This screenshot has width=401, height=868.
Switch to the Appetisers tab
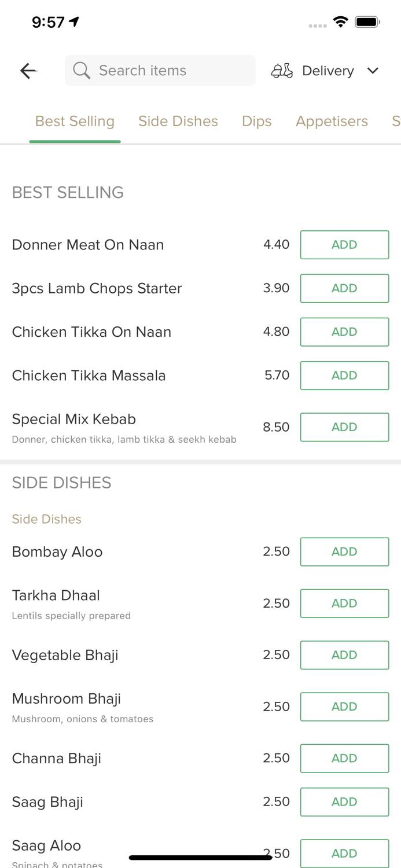point(332,121)
